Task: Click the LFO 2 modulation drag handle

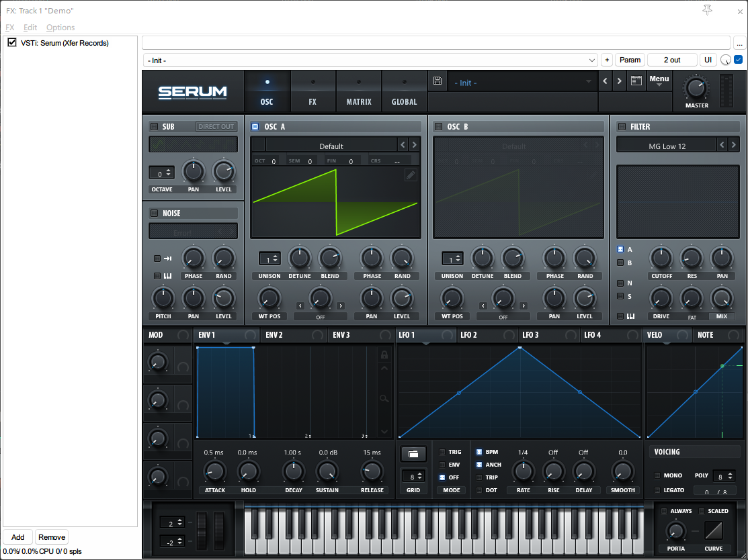Action: [x=509, y=335]
